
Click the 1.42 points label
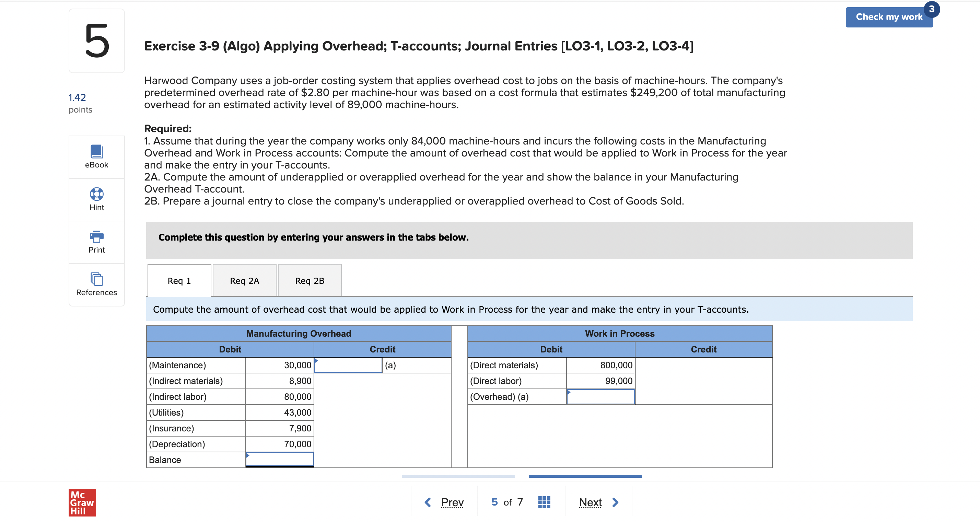coord(77,97)
